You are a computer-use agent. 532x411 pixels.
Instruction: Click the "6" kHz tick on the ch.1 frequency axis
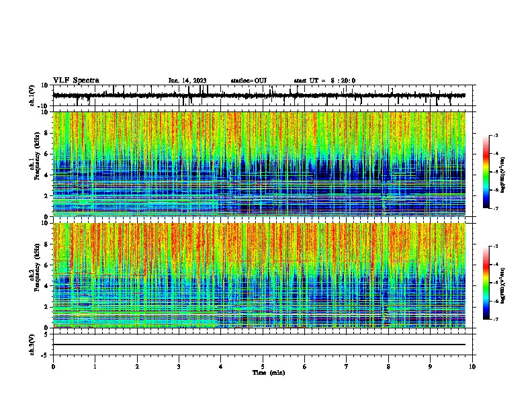pyautogui.click(x=46, y=154)
